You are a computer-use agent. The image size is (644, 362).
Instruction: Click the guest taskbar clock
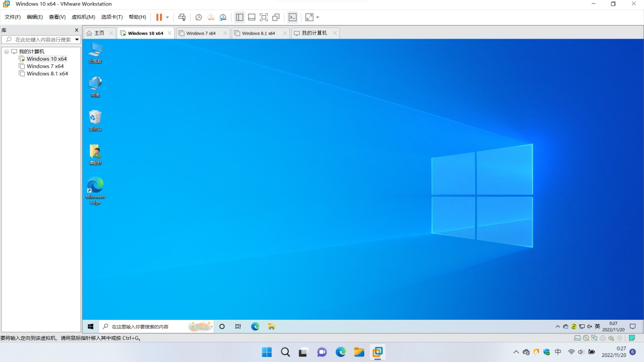(x=613, y=326)
